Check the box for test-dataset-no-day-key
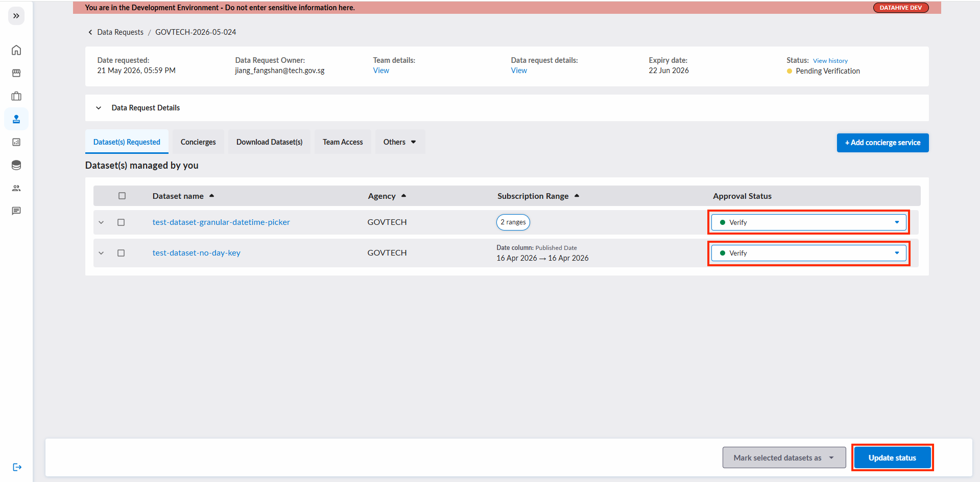The image size is (980, 482). [x=121, y=253]
